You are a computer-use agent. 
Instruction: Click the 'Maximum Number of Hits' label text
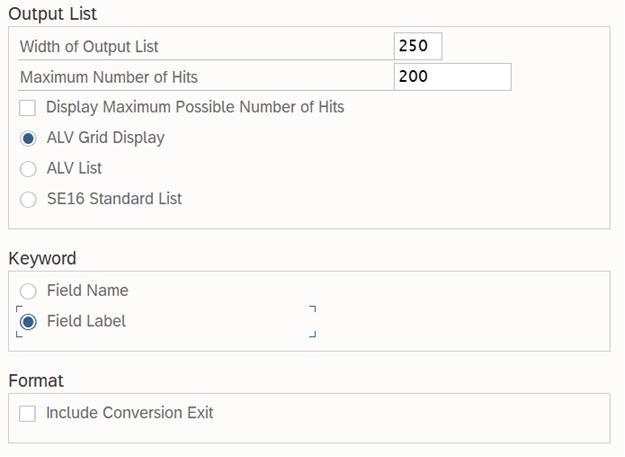coord(108,77)
